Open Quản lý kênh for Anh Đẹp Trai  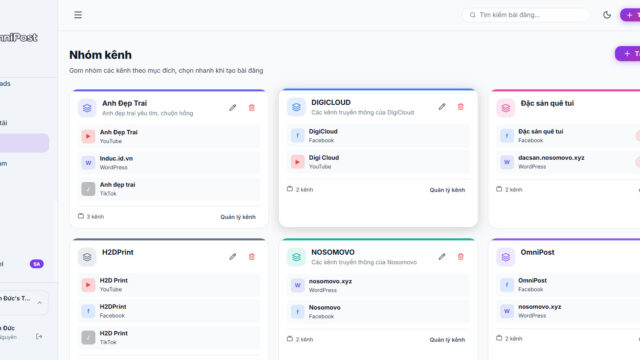[x=238, y=217]
